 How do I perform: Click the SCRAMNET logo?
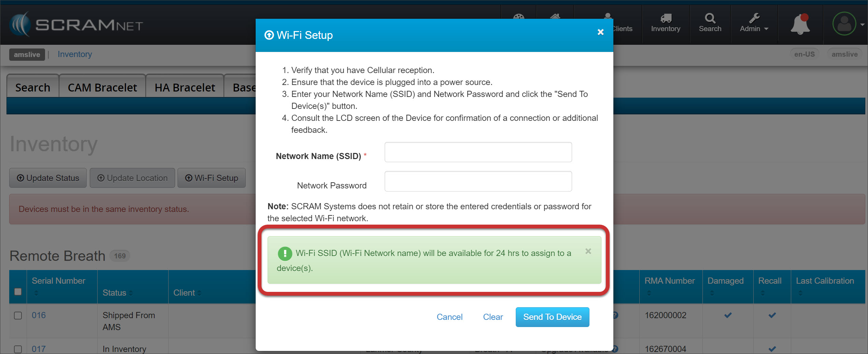point(76,25)
